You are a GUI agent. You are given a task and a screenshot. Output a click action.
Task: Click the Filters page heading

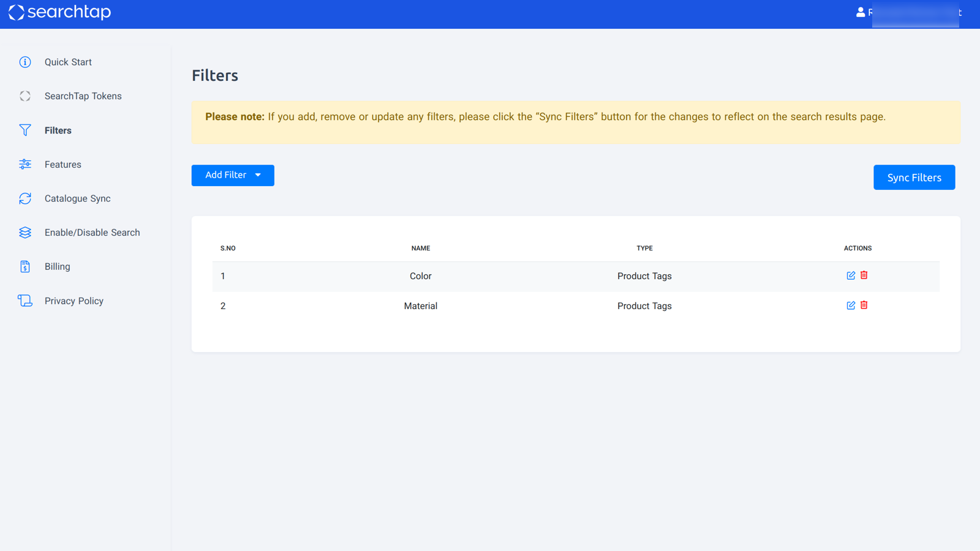(x=215, y=75)
